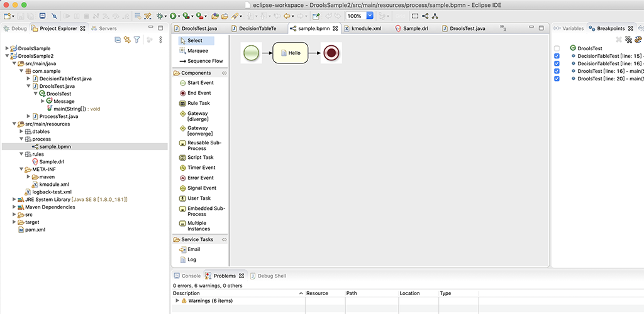The image size is (644, 314).
Task: Choose the Log service task
Action: (x=188, y=259)
